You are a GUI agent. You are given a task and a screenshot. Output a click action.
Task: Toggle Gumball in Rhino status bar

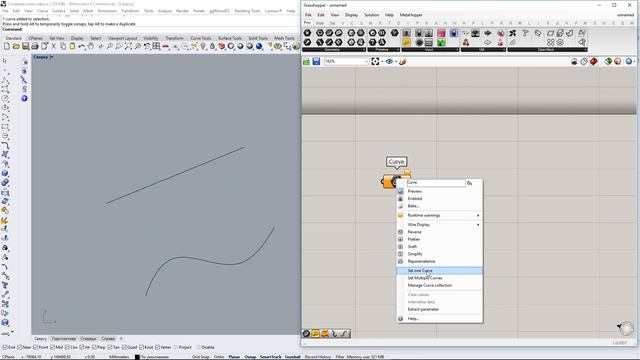(292, 357)
